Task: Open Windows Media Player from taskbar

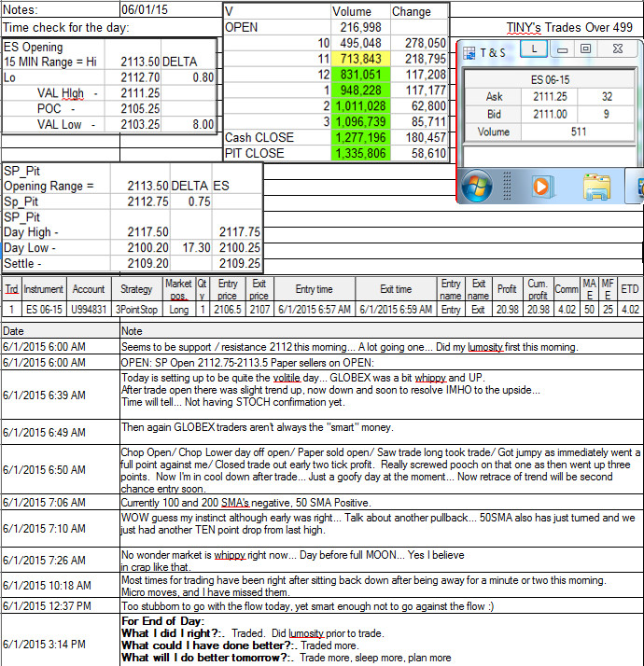Action: (541, 187)
